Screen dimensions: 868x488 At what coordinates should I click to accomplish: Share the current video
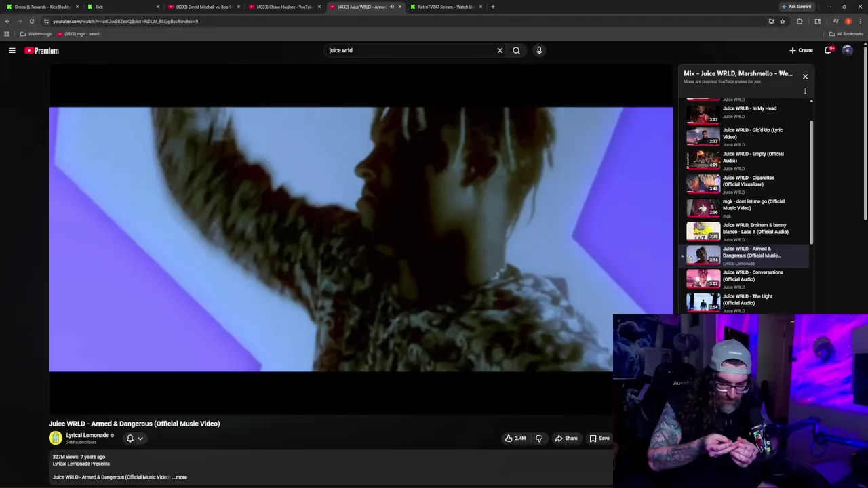click(566, 439)
